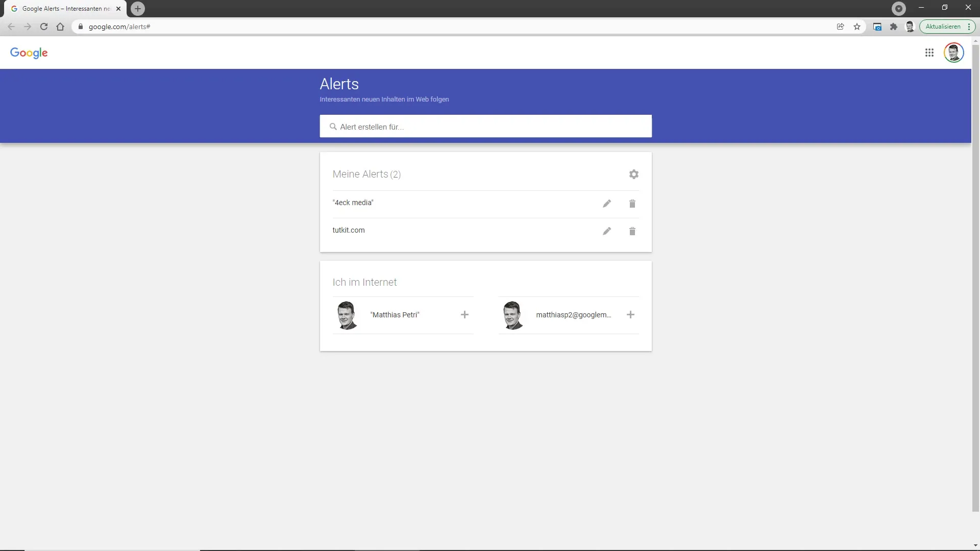Close the Google Alerts tab
This screenshot has width=980, height=551.
coord(118,9)
